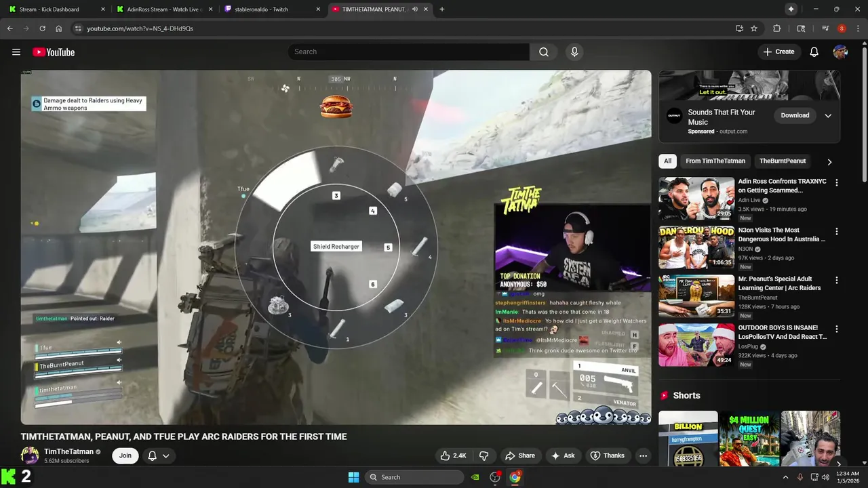Image resolution: width=868 pixels, height=488 pixels.
Task: Toggle mute on TIMTHETATMAN tab audio indicator
Action: 415,9
